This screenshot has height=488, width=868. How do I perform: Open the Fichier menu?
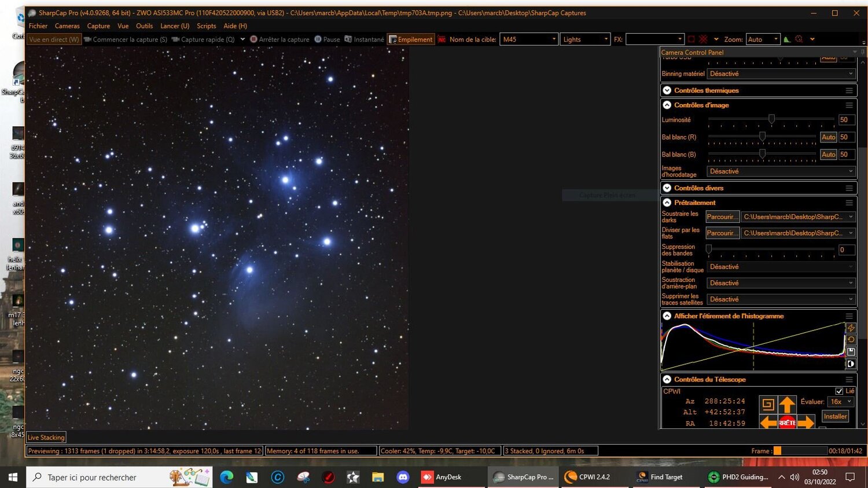coord(38,26)
